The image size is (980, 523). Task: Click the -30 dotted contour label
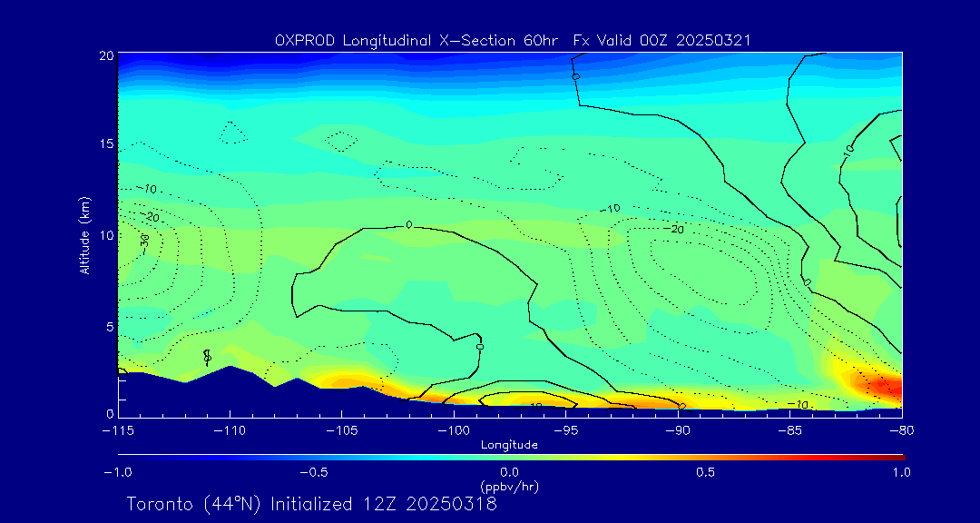coord(143,242)
